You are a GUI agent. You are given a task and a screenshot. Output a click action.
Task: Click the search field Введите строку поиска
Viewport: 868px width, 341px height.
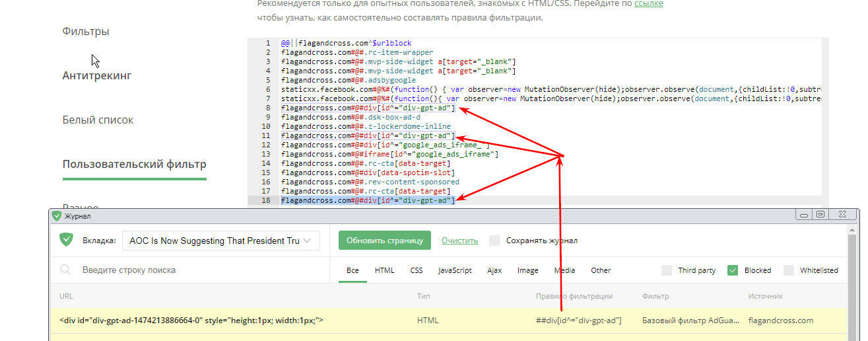click(x=198, y=270)
